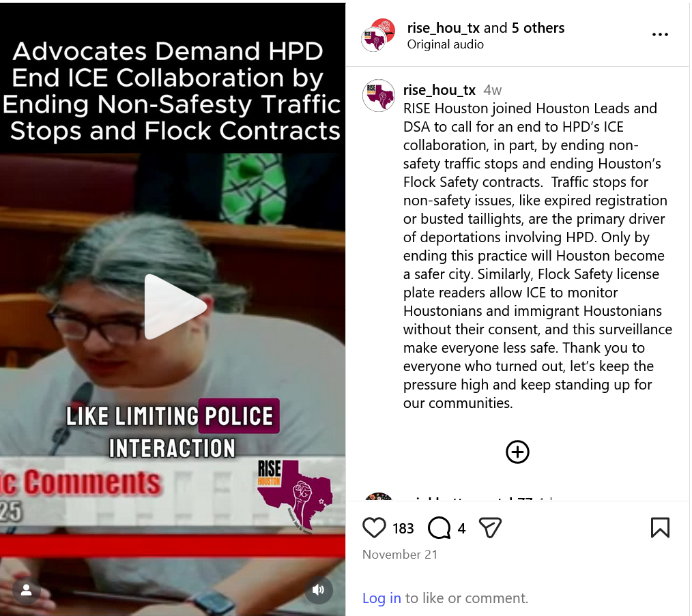692x616 pixels.
Task: Open more options three-dot menu
Action: (x=660, y=34)
